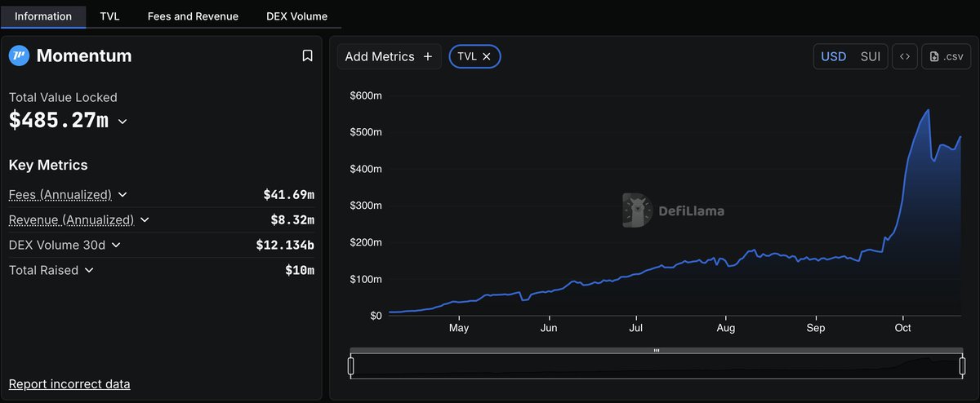980x403 pixels.
Task: Click the $485.27m TVL value
Action: (x=59, y=121)
